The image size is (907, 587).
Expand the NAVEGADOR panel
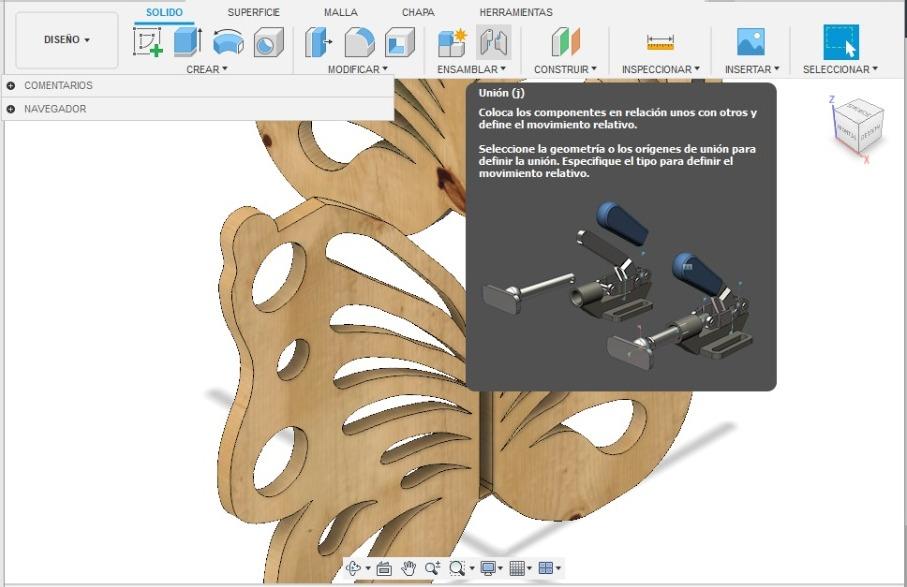tap(10, 109)
